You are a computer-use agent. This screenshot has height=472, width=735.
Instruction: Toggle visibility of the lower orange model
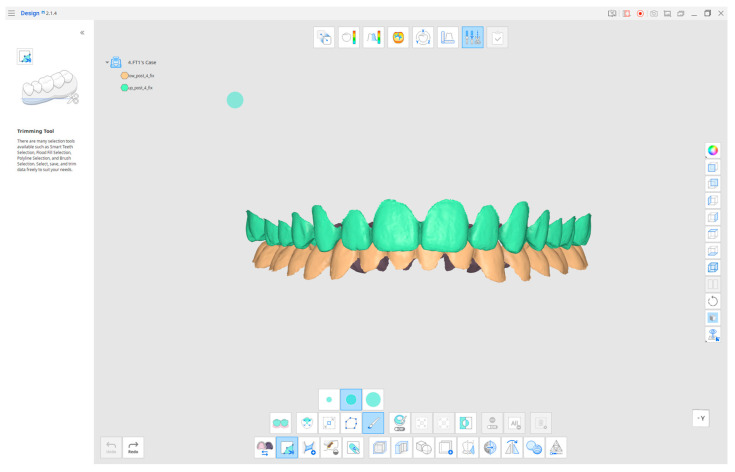coord(124,76)
